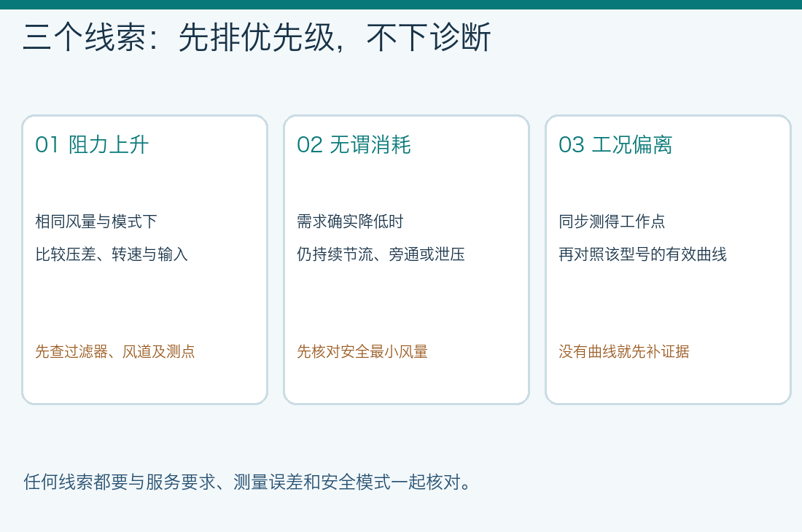
Task: Click the line 同步测得工作点
Action: tap(612, 222)
